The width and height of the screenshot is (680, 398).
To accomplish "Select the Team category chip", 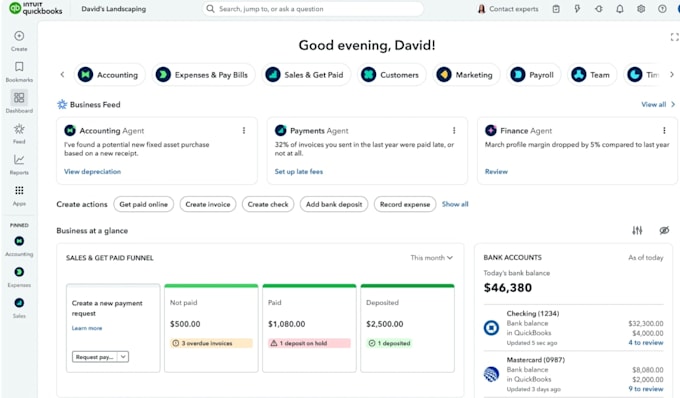I will [592, 75].
